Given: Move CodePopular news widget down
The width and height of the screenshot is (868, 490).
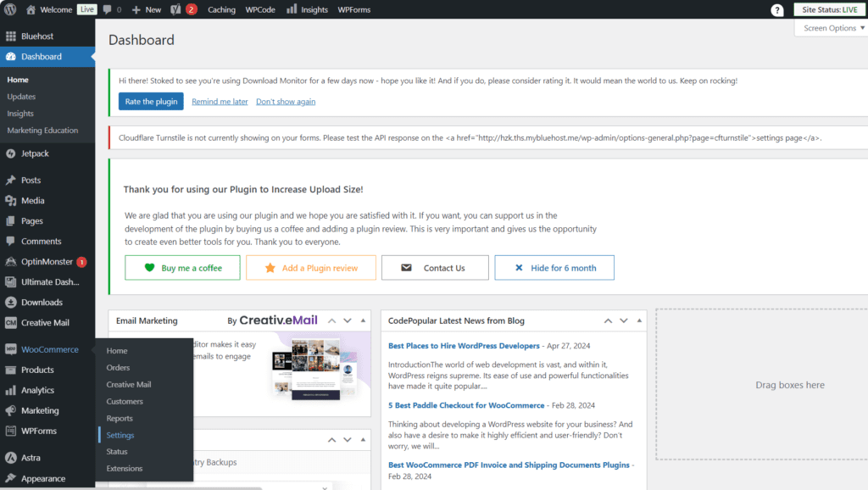Looking at the screenshot, I should (623, 320).
